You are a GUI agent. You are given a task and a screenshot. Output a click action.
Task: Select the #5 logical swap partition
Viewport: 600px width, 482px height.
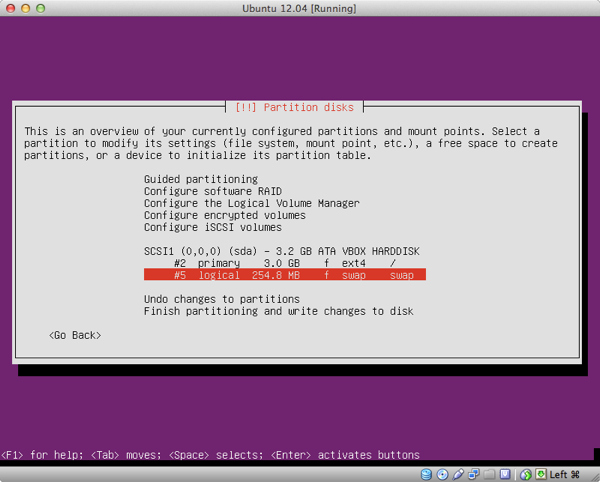click(285, 275)
